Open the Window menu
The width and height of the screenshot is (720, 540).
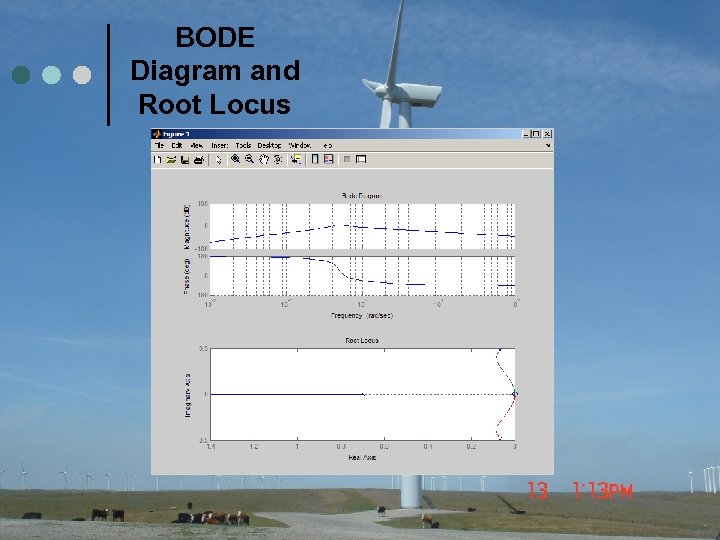(x=300, y=145)
